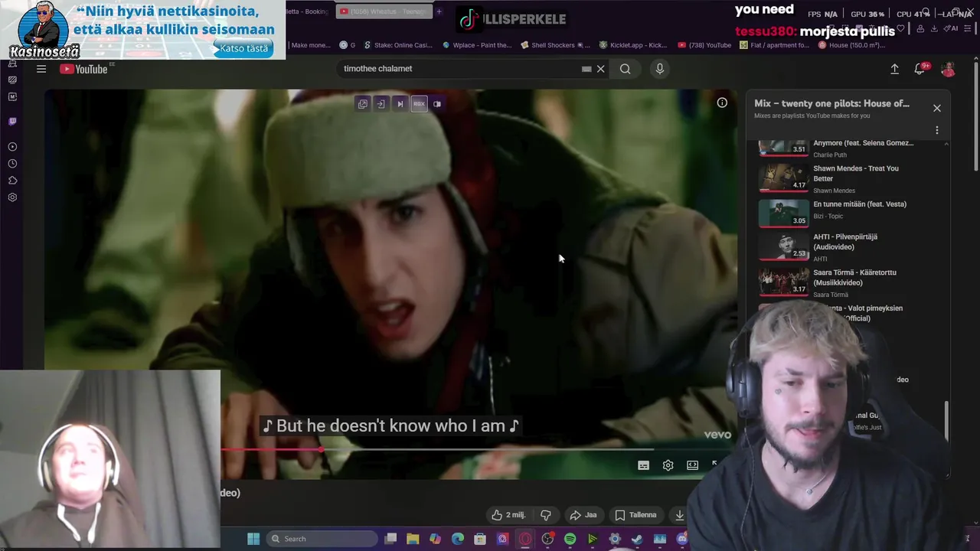Open File Explorer from the taskbar
The image size is (980, 551).
tap(413, 539)
